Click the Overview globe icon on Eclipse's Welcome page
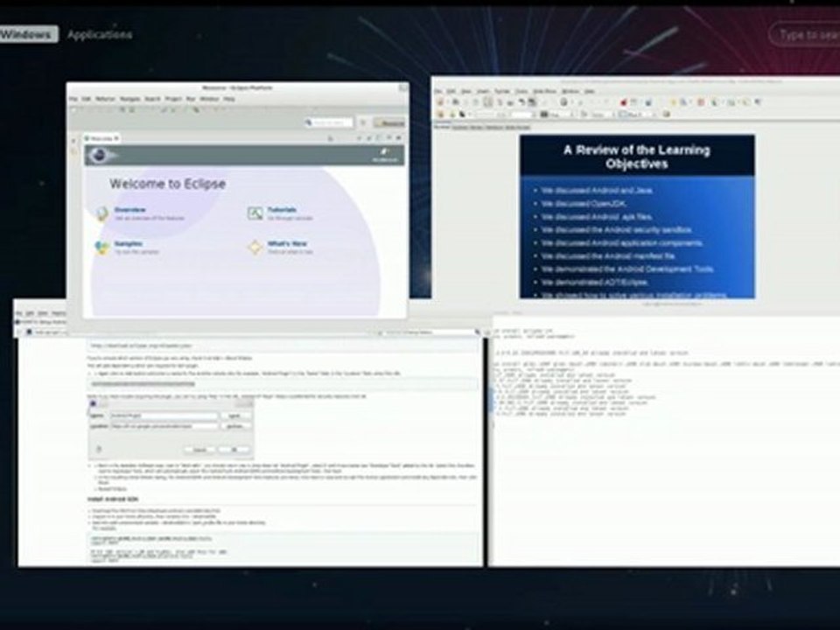The height and width of the screenshot is (630, 840). (x=101, y=213)
